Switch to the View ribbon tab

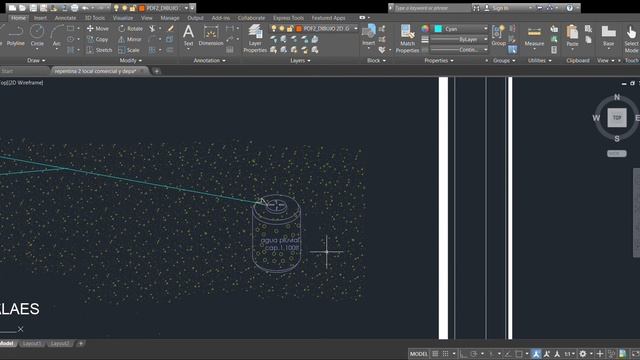147,18
